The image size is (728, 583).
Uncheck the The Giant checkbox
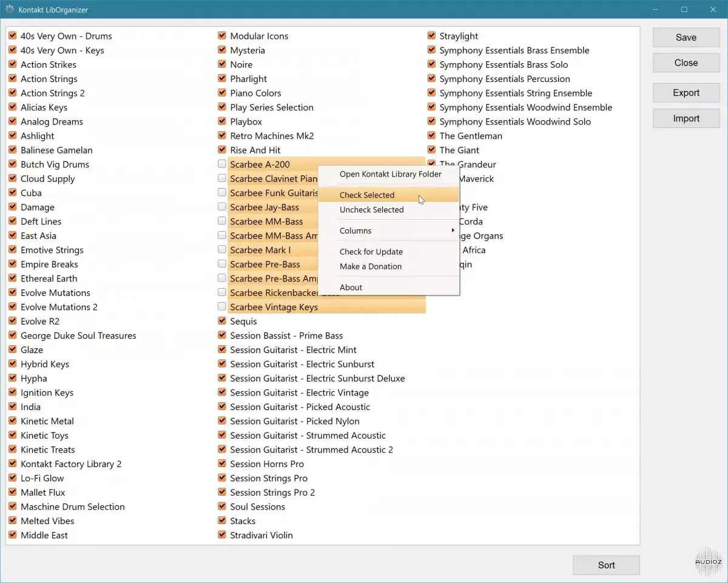click(431, 150)
